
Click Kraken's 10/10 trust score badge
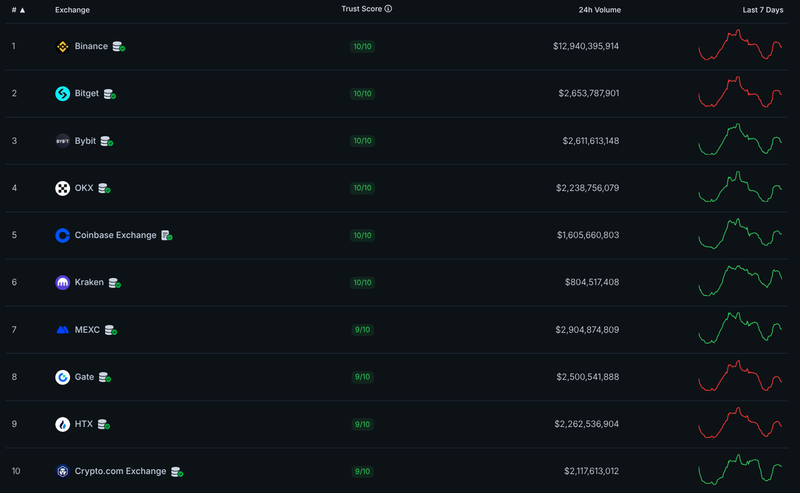362,283
